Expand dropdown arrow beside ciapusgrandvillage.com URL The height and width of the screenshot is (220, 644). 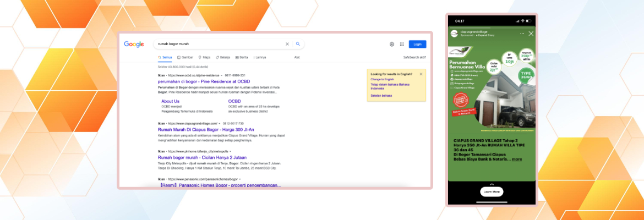coord(219,124)
